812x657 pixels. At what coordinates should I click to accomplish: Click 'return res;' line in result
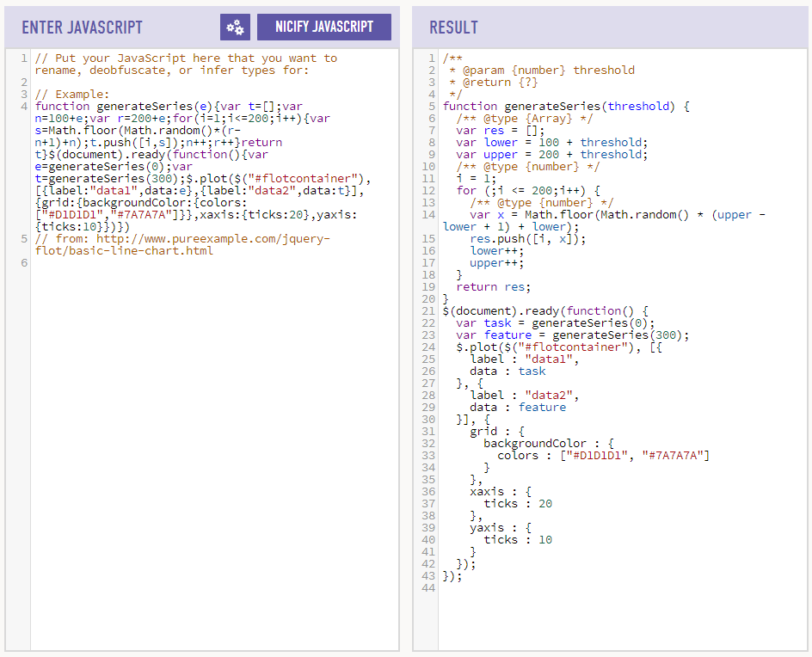click(494, 287)
